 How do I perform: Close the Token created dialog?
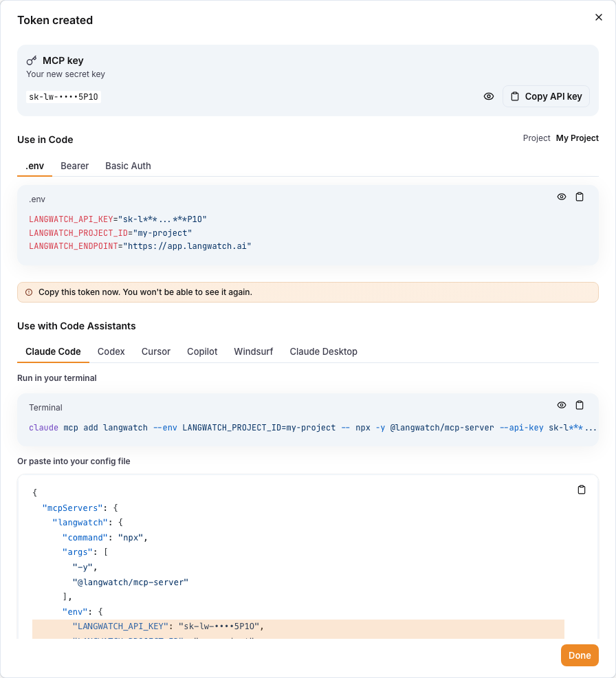[x=598, y=17]
